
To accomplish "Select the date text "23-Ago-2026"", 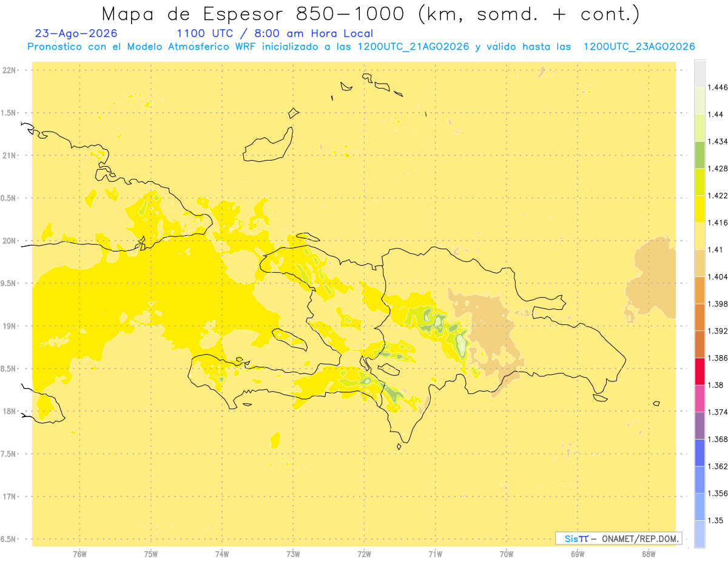I will 76,33.
